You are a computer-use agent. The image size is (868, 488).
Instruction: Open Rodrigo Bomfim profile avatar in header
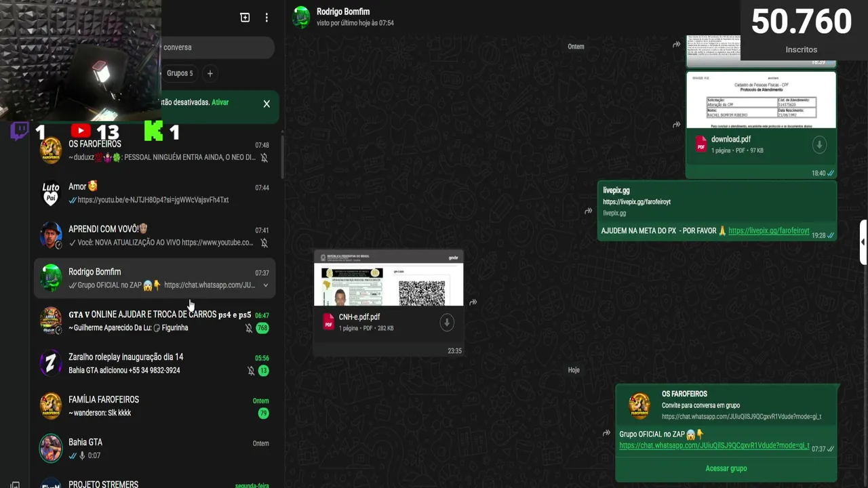301,17
